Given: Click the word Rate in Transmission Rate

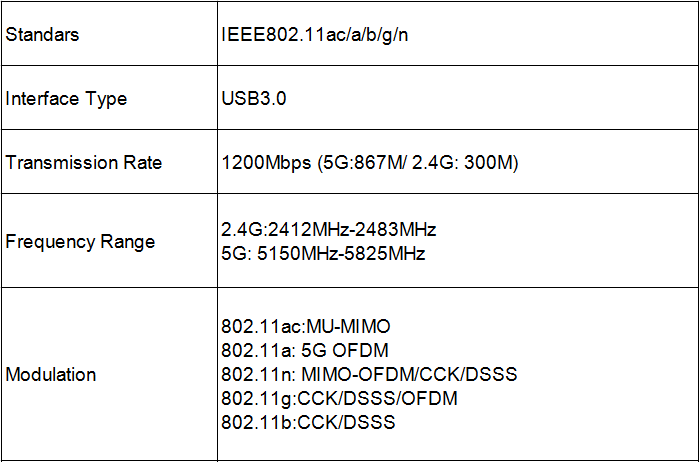Looking at the screenshot, I should [143, 162].
